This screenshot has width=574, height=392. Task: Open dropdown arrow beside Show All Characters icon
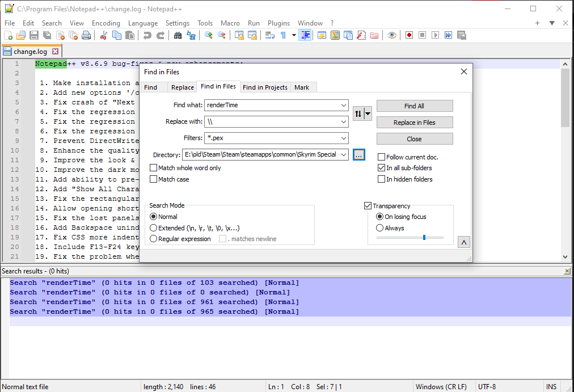(x=294, y=35)
